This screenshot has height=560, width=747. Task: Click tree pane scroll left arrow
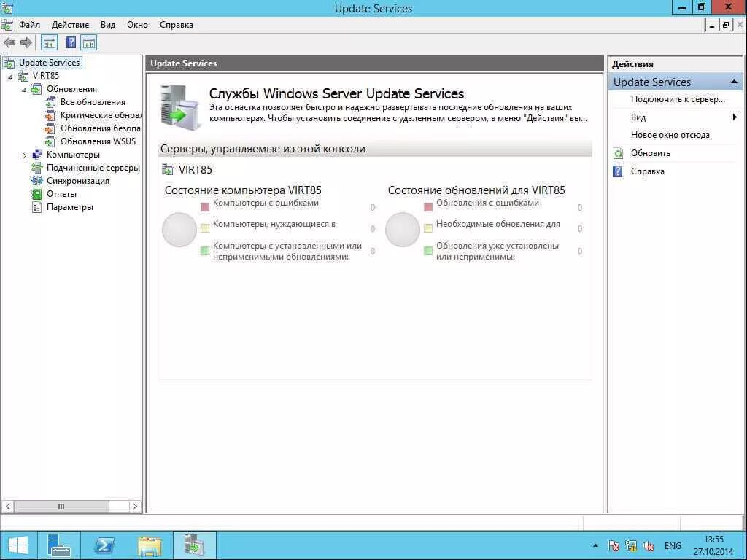click(x=7, y=506)
